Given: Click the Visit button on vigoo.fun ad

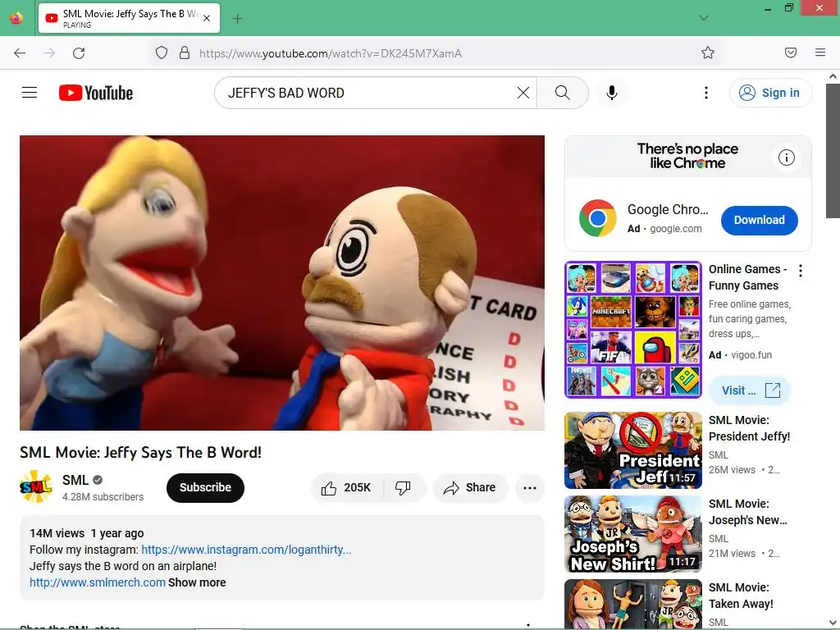Looking at the screenshot, I should [x=750, y=390].
